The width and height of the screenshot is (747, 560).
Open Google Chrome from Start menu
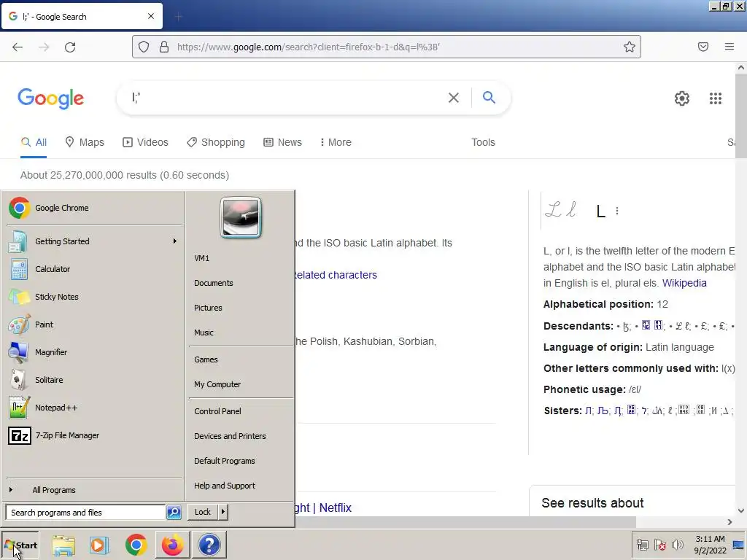94,208
